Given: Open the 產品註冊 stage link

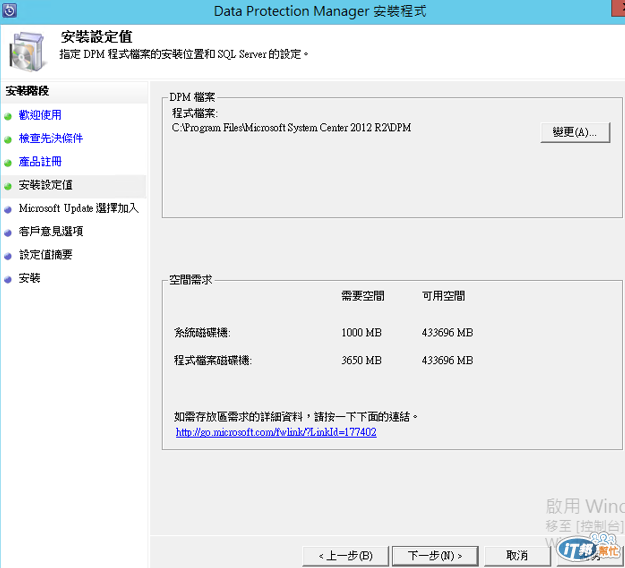Looking at the screenshot, I should (x=40, y=161).
